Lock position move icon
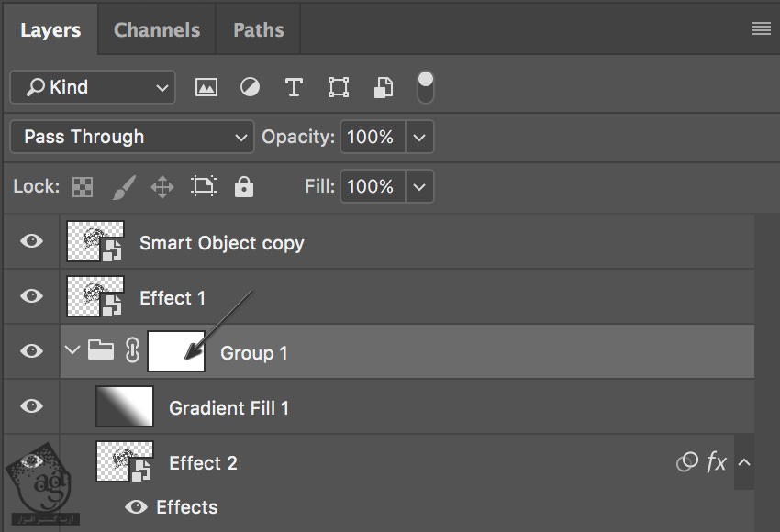Screen dimensions: 780x532 coord(162,187)
